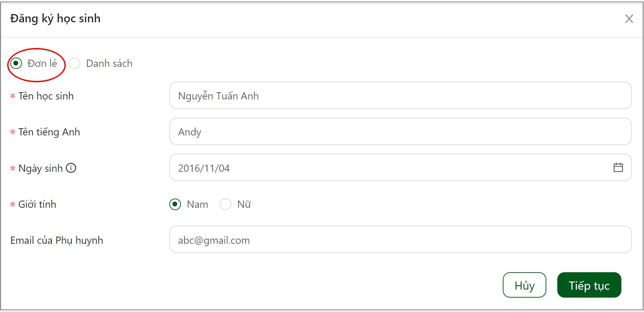
Task: Select Nữ as gender
Action: tap(226, 204)
